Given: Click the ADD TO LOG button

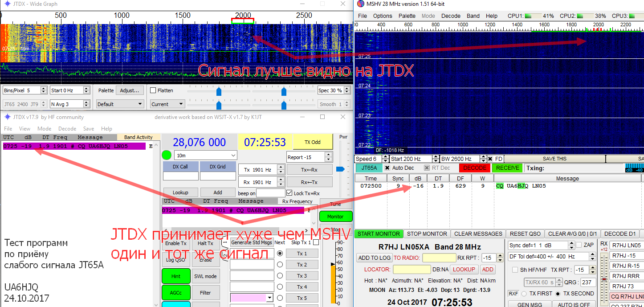Looking at the screenshot, I should tap(374, 258).
